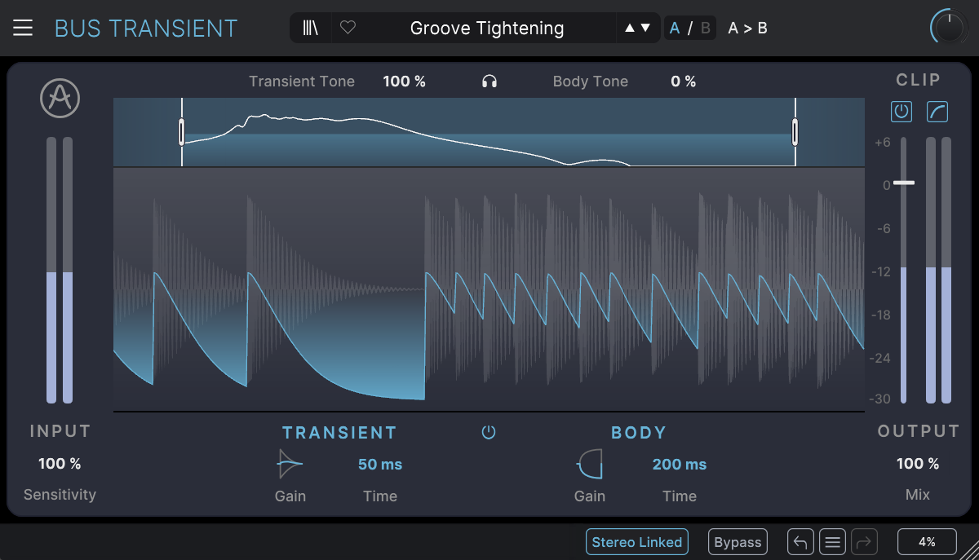Switch to the A state slot
The image size is (979, 560).
[x=675, y=29]
